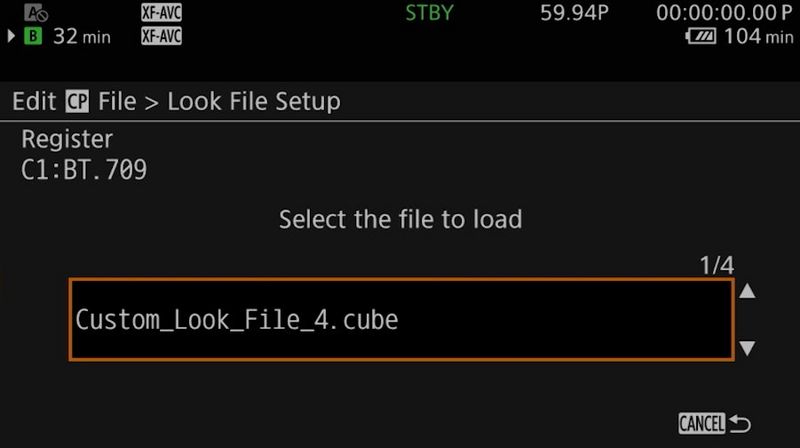Click the lower XF-AVC format badge
The height and width of the screenshot is (448, 800).
click(x=161, y=36)
